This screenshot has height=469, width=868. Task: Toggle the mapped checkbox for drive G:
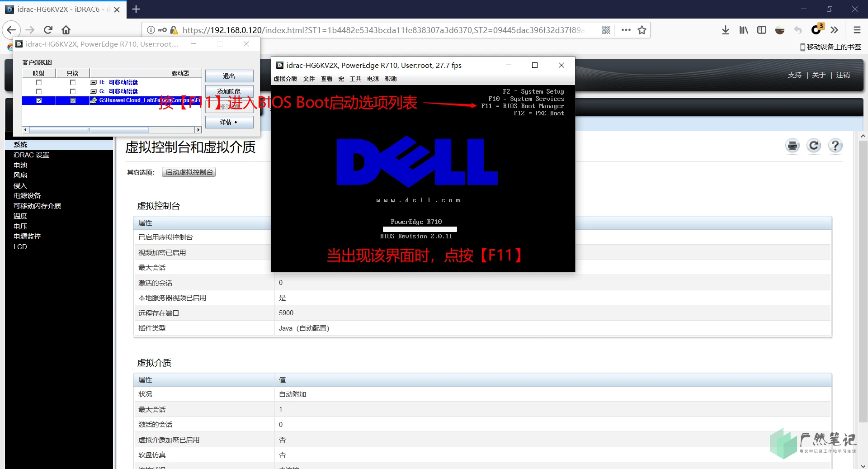point(39,91)
